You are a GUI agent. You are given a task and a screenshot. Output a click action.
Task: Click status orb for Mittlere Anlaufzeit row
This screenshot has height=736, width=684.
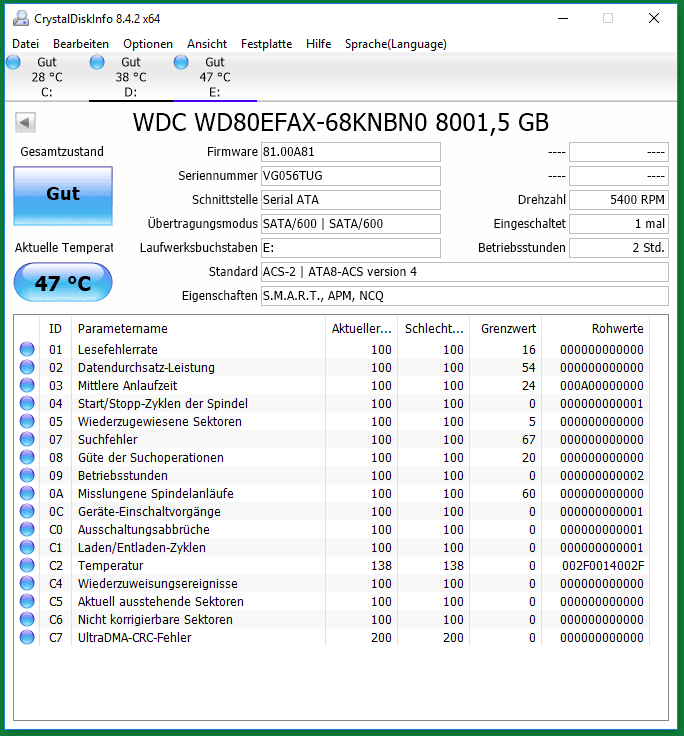click(27, 385)
